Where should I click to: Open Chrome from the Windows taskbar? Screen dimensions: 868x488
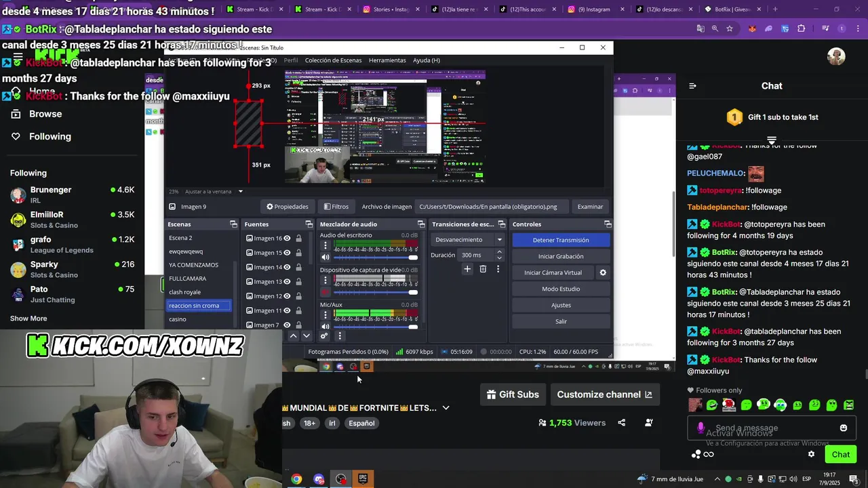(296, 479)
